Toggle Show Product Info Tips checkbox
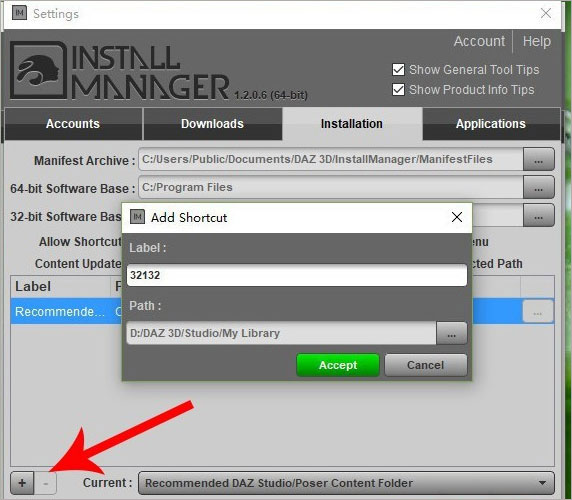The height and width of the screenshot is (500, 572). coord(398,89)
